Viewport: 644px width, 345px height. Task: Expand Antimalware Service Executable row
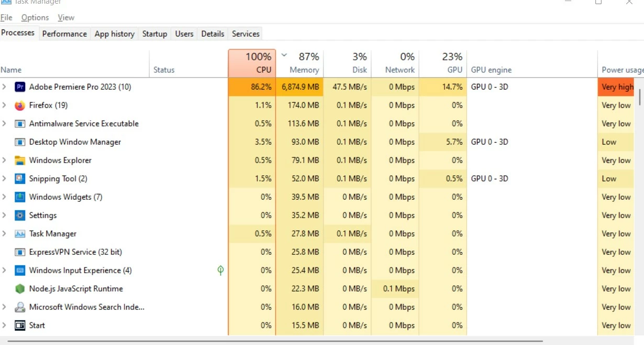tap(4, 124)
